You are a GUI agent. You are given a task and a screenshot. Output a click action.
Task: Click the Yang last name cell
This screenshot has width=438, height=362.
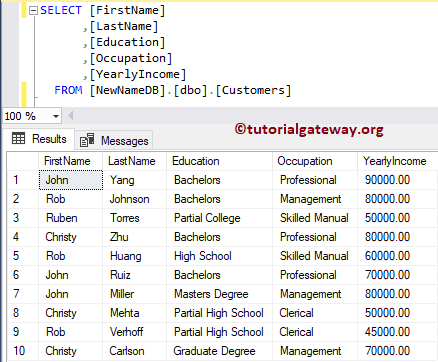pyautogui.click(x=134, y=180)
